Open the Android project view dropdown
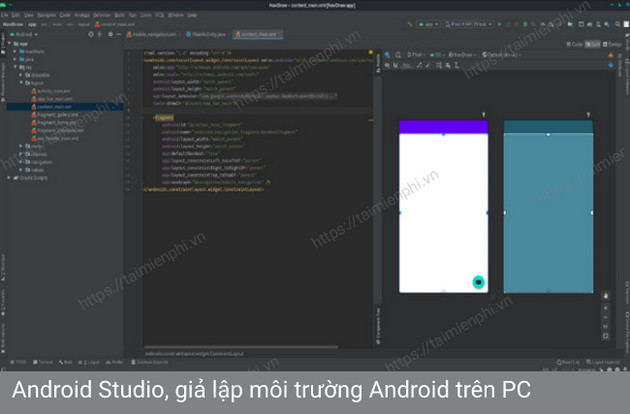The image size is (630, 414). point(24,35)
